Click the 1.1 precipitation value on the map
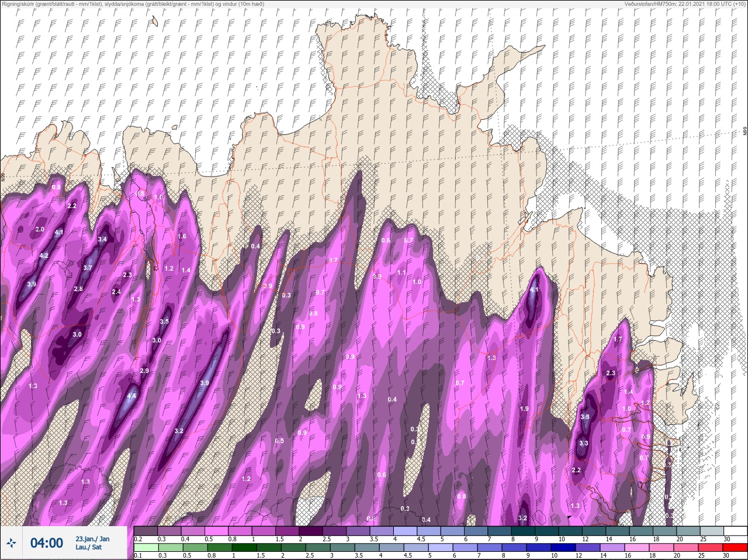Screen dimensions: 748x560 [x=401, y=273]
